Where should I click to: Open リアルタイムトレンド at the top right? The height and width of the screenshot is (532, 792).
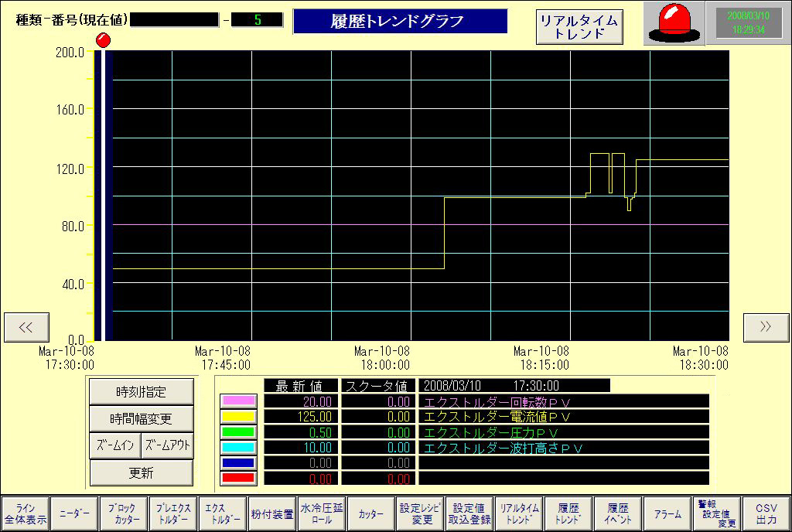click(x=579, y=27)
